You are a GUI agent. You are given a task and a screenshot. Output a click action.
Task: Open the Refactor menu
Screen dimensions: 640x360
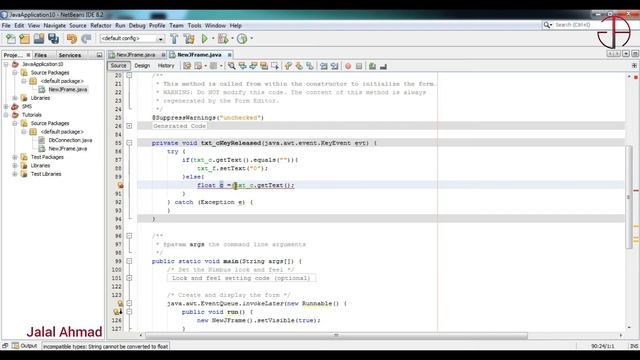pyautogui.click(x=100, y=25)
